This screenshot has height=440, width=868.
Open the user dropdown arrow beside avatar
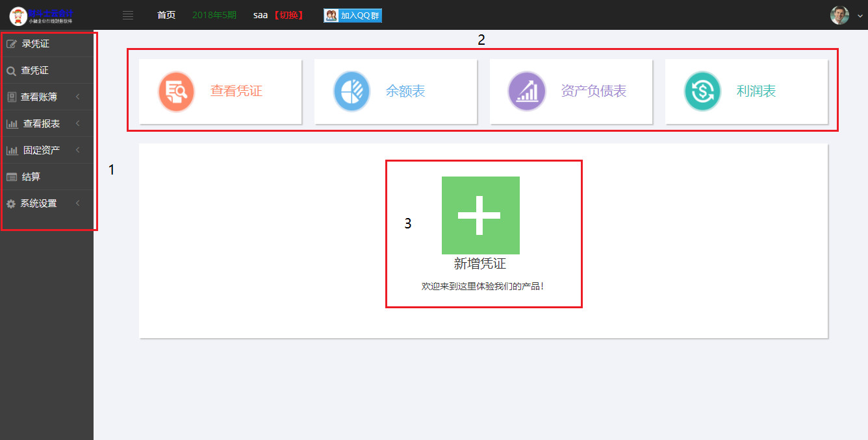click(860, 17)
